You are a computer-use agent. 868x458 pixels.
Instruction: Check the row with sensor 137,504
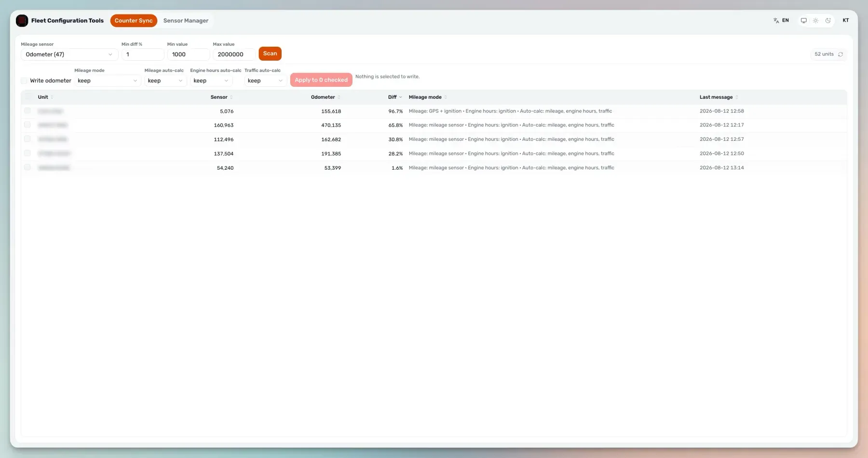point(27,153)
